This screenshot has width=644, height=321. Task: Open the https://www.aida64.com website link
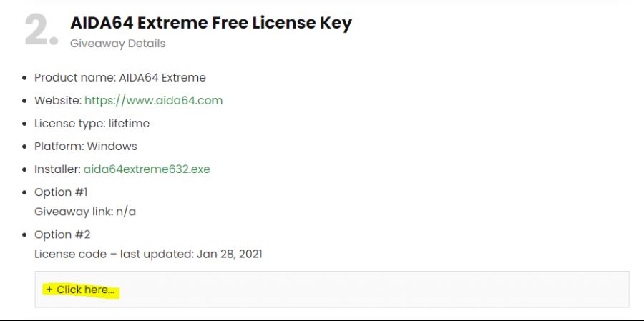(153, 100)
